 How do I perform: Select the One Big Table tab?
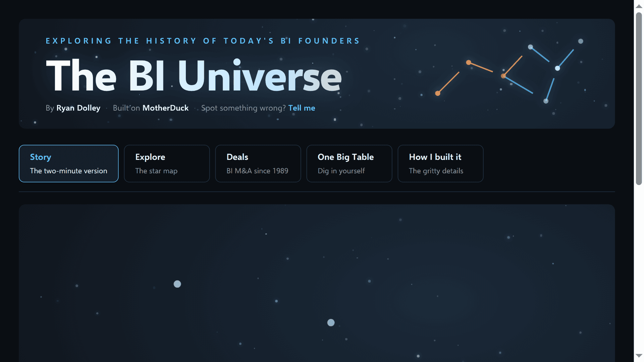(349, 164)
